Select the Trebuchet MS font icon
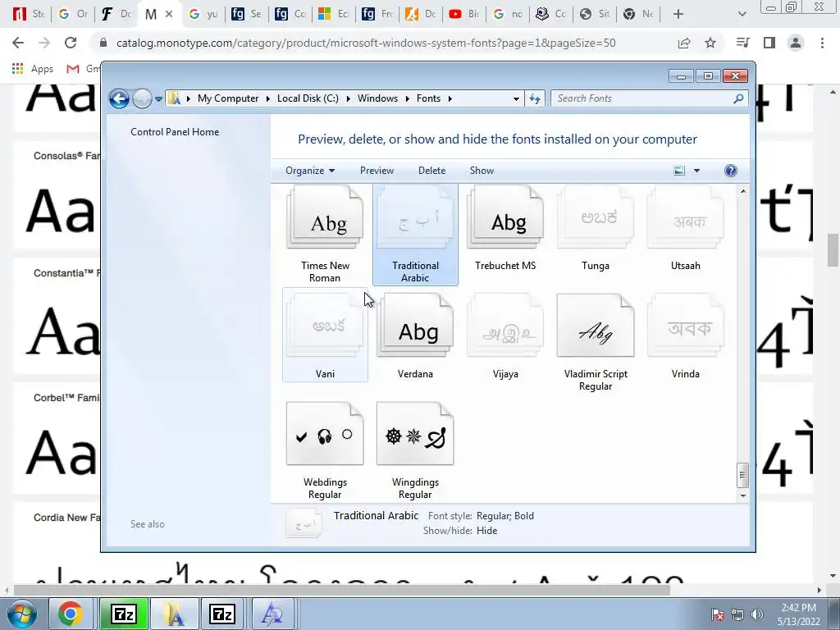The image size is (840, 630). coord(505,217)
